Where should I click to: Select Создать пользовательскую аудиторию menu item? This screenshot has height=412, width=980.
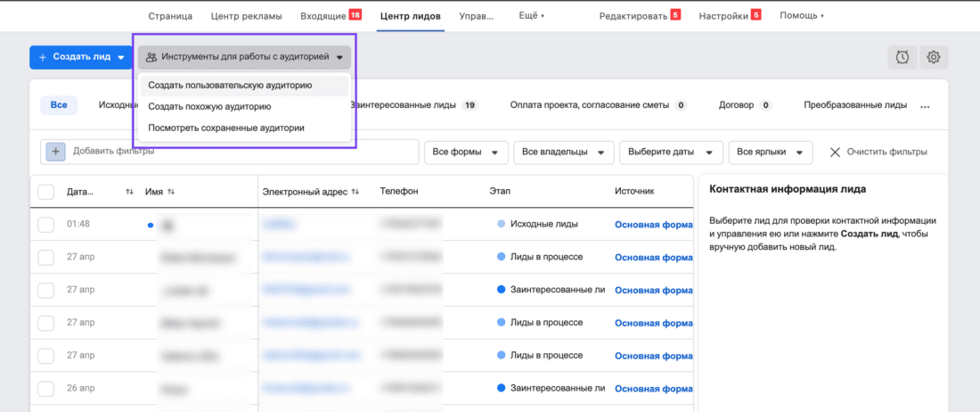[244, 85]
